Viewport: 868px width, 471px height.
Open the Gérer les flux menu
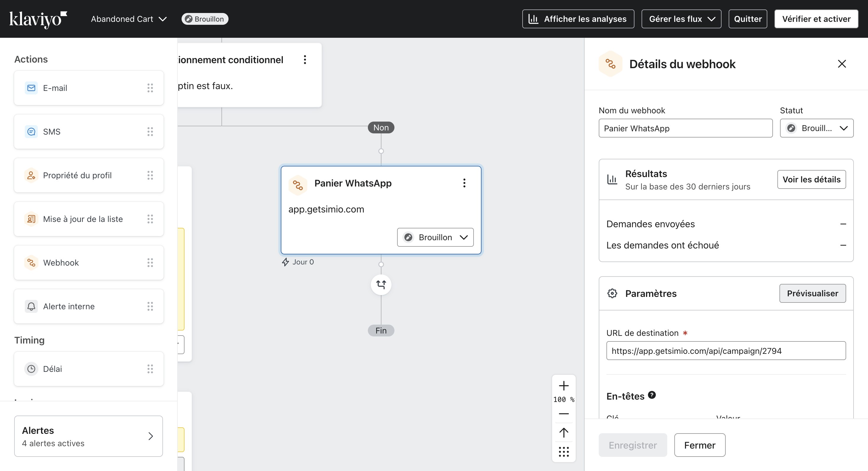pyautogui.click(x=681, y=19)
